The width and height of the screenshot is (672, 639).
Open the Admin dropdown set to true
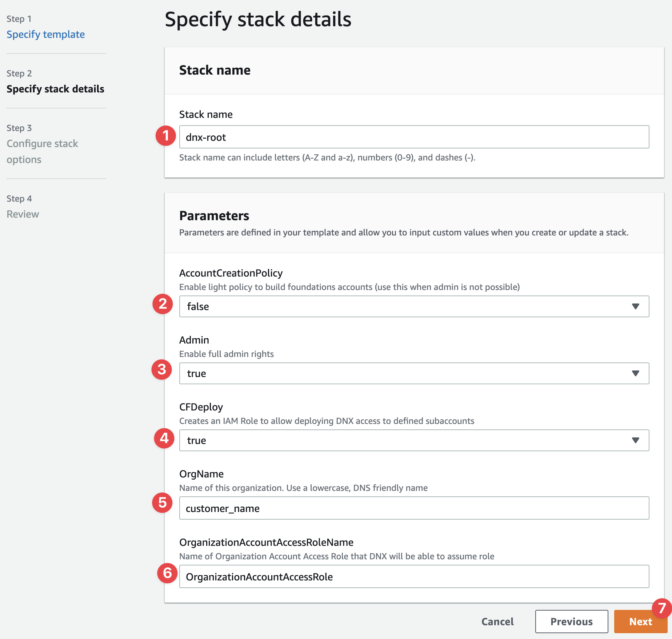point(414,373)
